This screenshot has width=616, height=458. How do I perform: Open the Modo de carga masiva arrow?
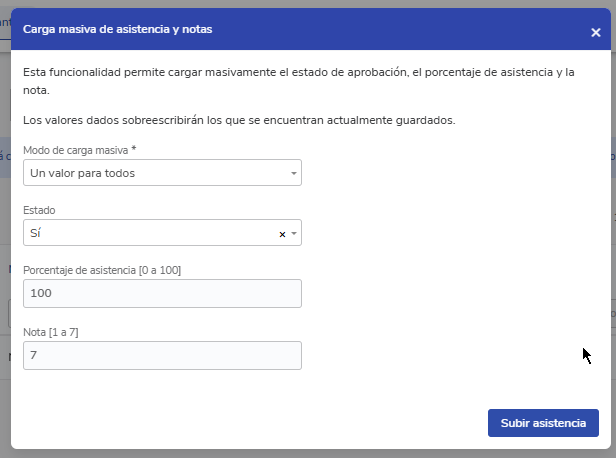(294, 174)
